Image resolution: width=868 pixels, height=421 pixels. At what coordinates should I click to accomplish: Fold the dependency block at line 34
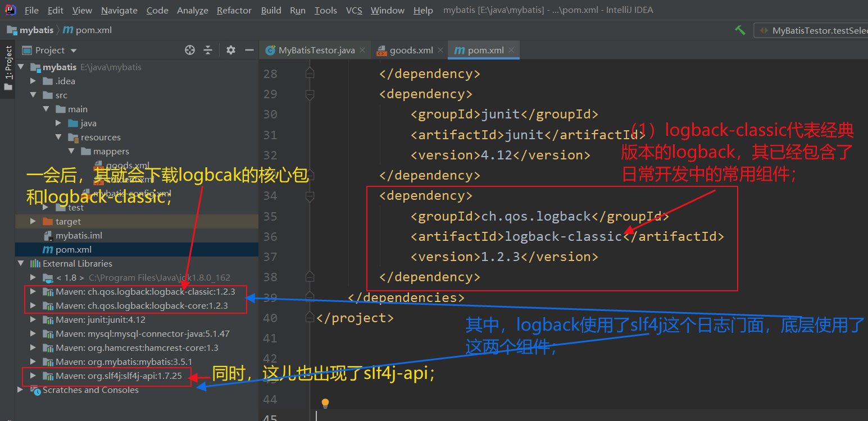pyautogui.click(x=310, y=196)
